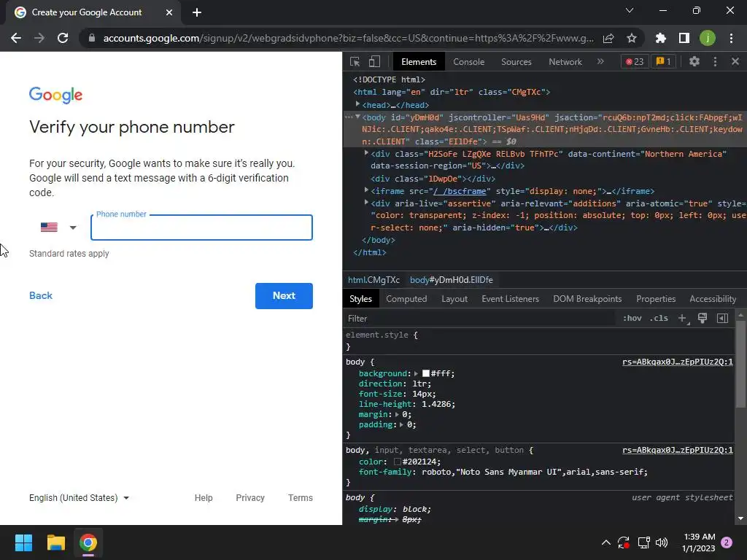Click the Next button
This screenshot has height=560, width=747.
click(x=284, y=296)
